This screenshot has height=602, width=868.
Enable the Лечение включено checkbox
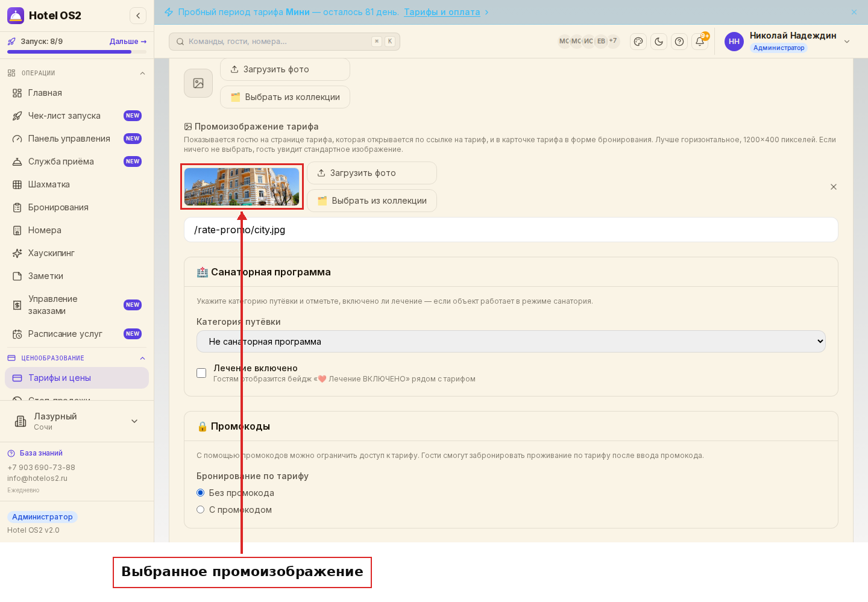click(201, 373)
